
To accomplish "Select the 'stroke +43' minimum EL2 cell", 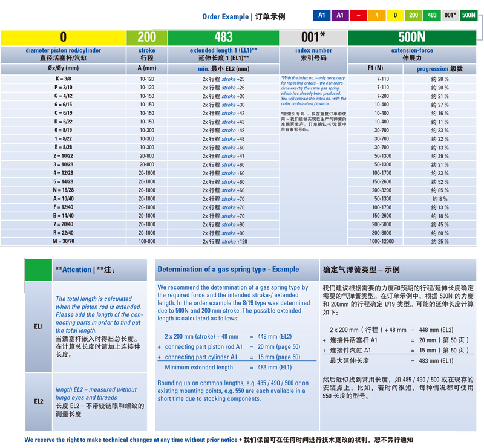I will tap(223, 122).
